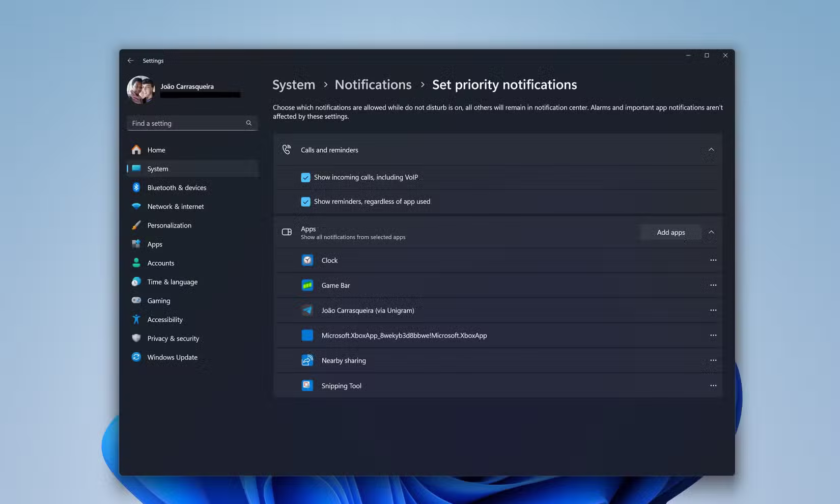The height and width of the screenshot is (504, 840).
Task: Navigate to Notifications breadcrumb link
Action: pyautogui.click(x=373, y=85)
